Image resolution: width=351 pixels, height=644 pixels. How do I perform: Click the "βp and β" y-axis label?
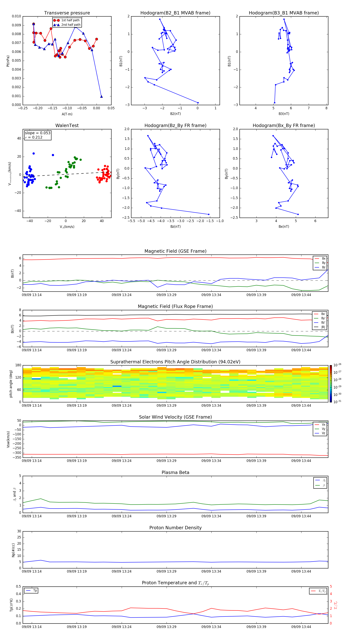click(15, 494)
